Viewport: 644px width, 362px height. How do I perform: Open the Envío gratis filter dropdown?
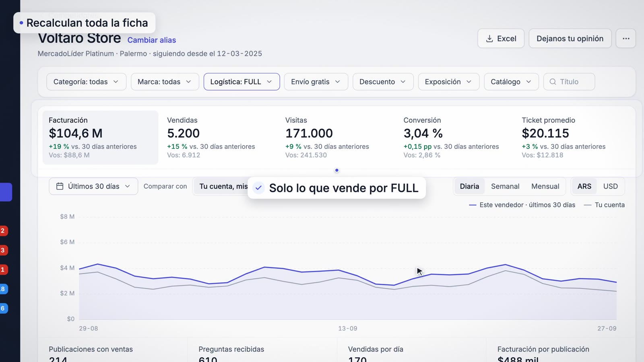316,82
